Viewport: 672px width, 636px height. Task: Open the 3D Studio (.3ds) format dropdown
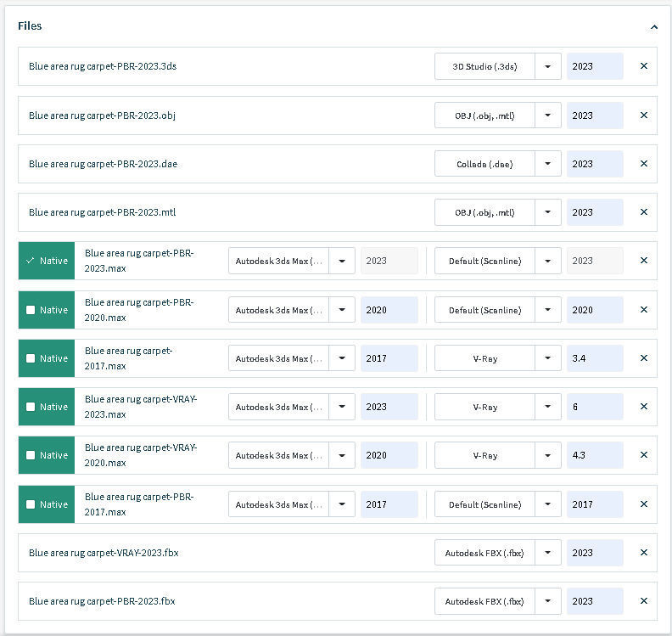point(548,66)
